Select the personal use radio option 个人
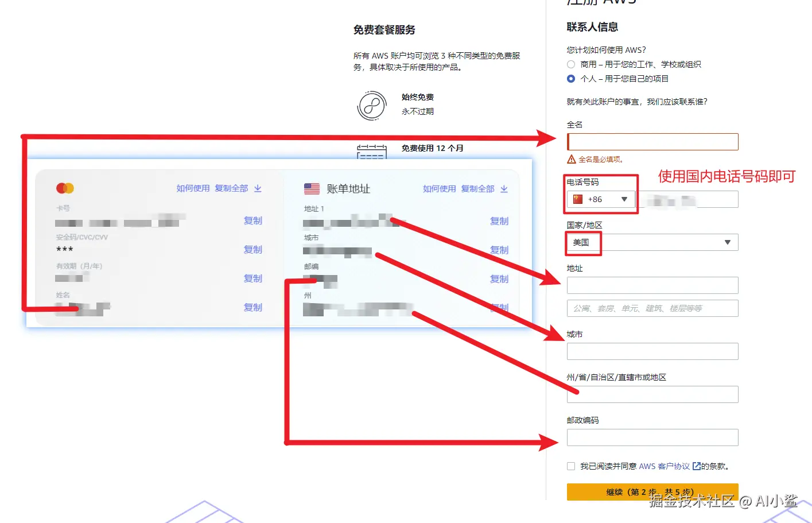 click(x=571, y=79)
